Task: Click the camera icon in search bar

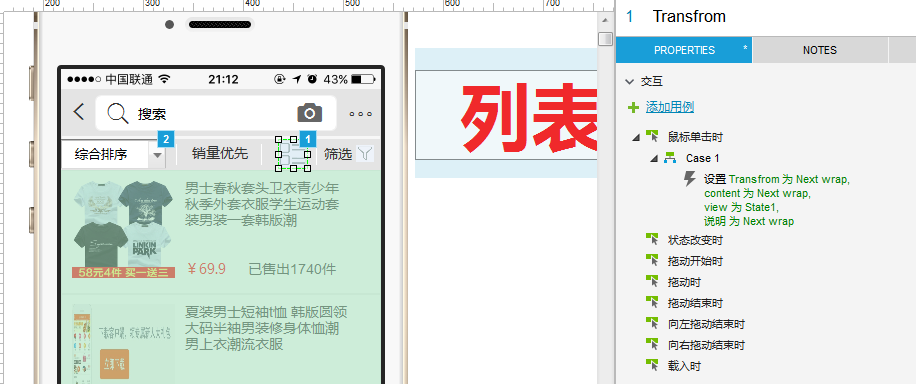Action: coord(310,112)
